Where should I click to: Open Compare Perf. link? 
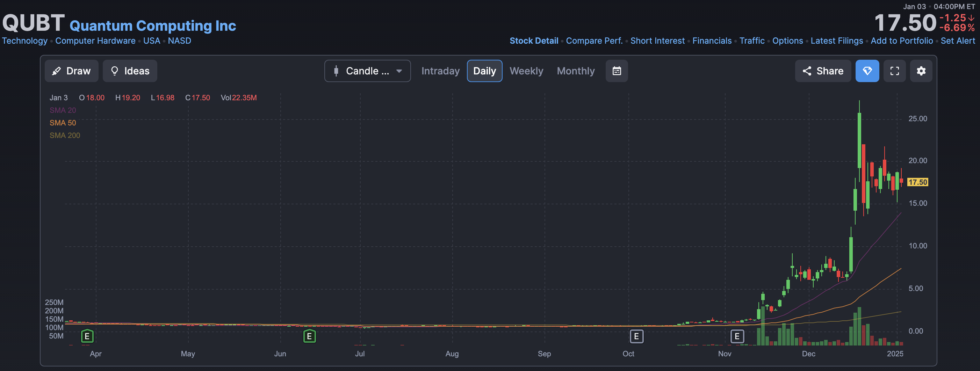594,41
